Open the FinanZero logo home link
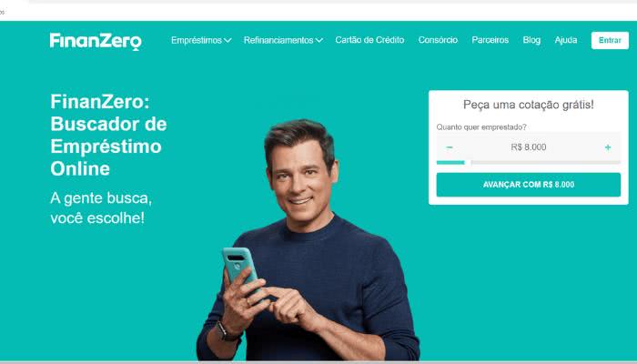 click(x=96, y=41)
